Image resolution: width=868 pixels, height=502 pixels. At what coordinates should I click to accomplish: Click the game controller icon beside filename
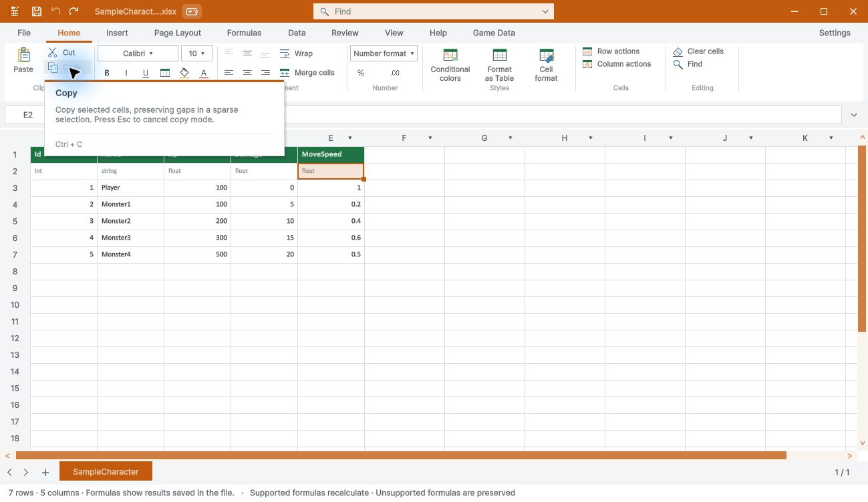192,11
